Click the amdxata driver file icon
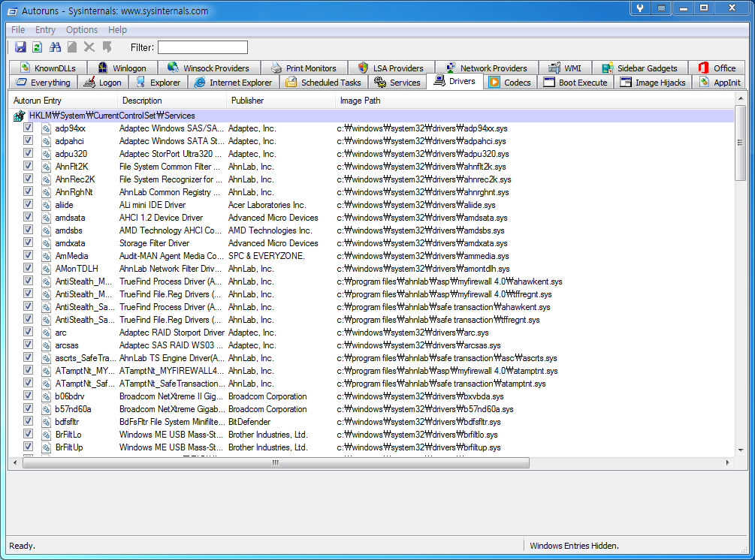Screen dimensions: 755x560 point(47,243)
